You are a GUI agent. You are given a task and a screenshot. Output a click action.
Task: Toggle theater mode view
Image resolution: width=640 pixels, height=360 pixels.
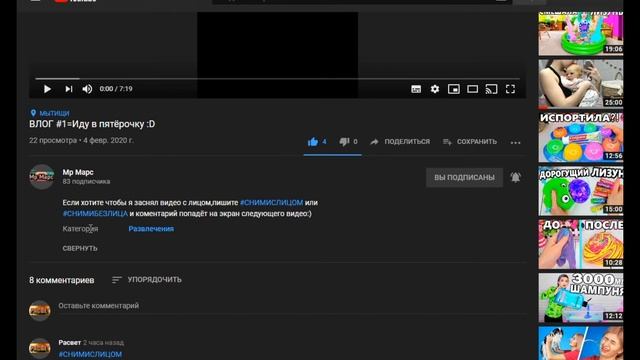tap(472, 89)
